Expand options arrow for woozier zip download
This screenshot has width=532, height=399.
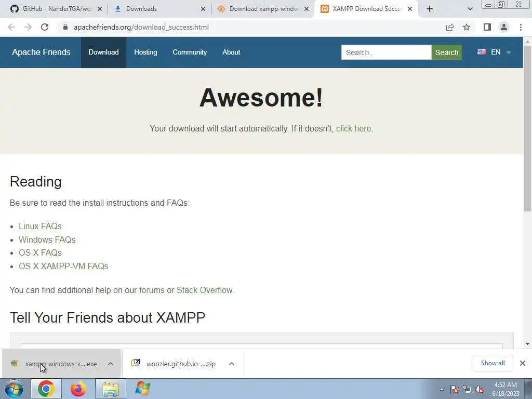pyautogui.click(x=232, y=364)
